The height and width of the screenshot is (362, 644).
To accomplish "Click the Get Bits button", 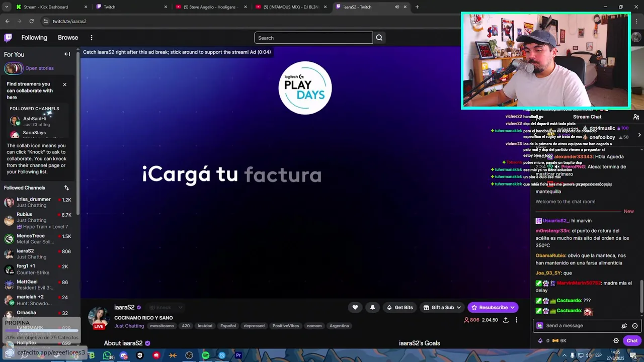I will pos(399,307).
